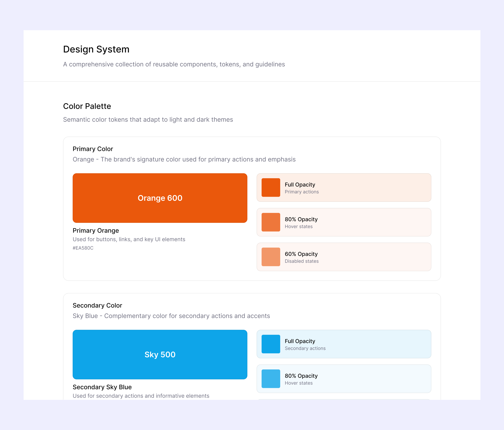Click 'Semantic color tokens' description text

[148, 120]
